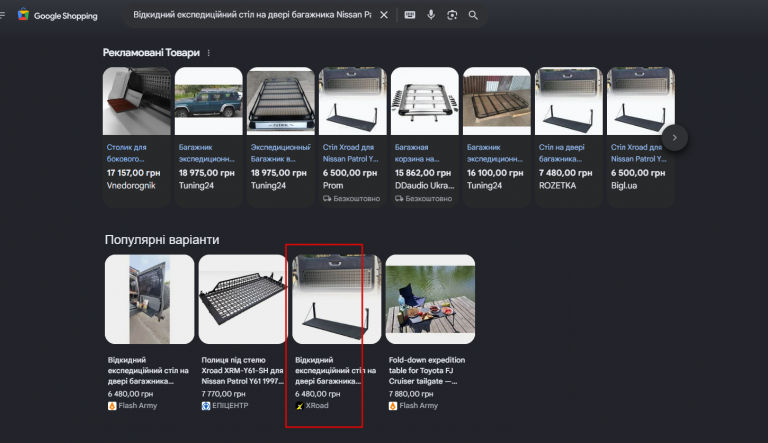Select the 15 862,00 грн price
The height and width of the screenshot is (443, 768).
point(423,173)
